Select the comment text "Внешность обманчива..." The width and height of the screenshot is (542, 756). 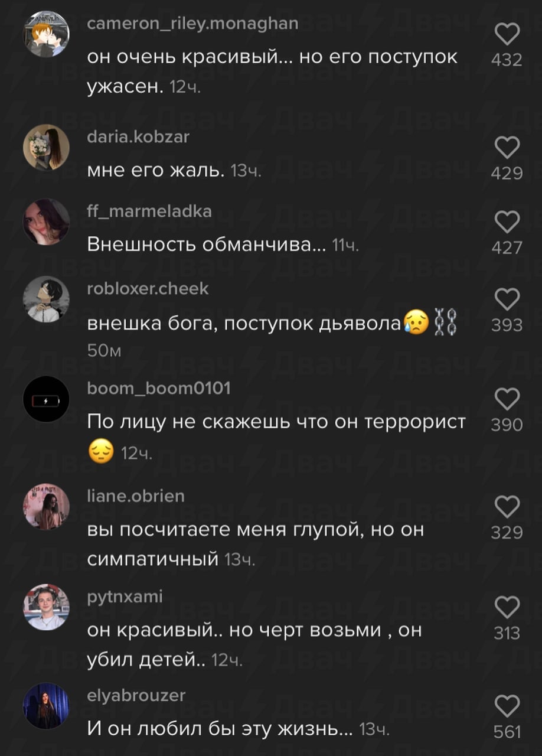click(x=206, y=245)
